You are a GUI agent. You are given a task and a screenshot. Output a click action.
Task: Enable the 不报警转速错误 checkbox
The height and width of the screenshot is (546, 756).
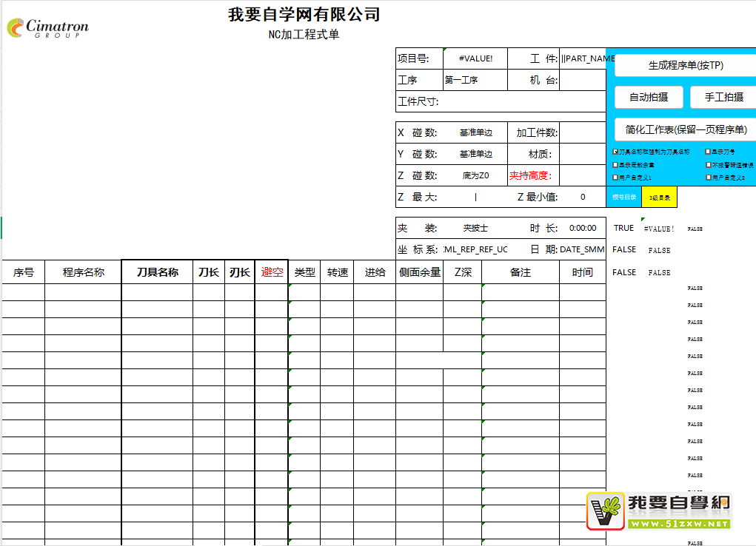point(709,165)
